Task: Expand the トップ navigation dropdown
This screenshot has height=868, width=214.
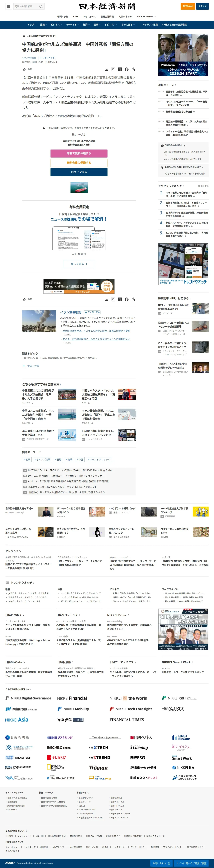Action: click(31, 25)
